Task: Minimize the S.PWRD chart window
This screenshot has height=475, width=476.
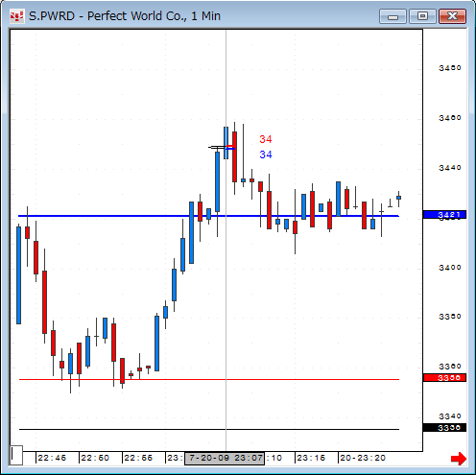Action: coord(393,16)
